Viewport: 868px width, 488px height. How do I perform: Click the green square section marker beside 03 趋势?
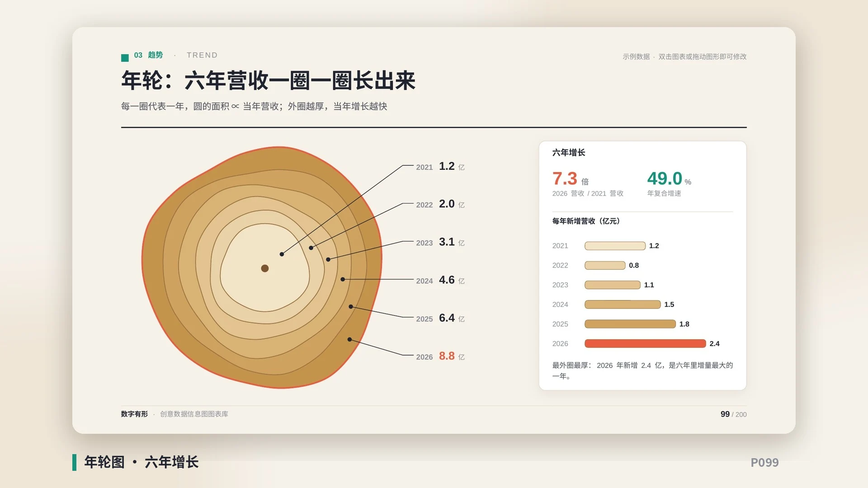point(125,57)
